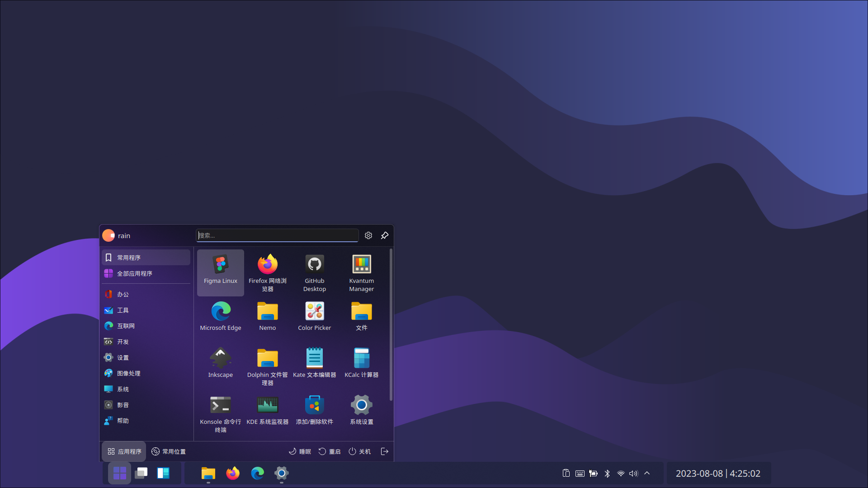Switch to the 常用位置 tab

tap(168, 451)
